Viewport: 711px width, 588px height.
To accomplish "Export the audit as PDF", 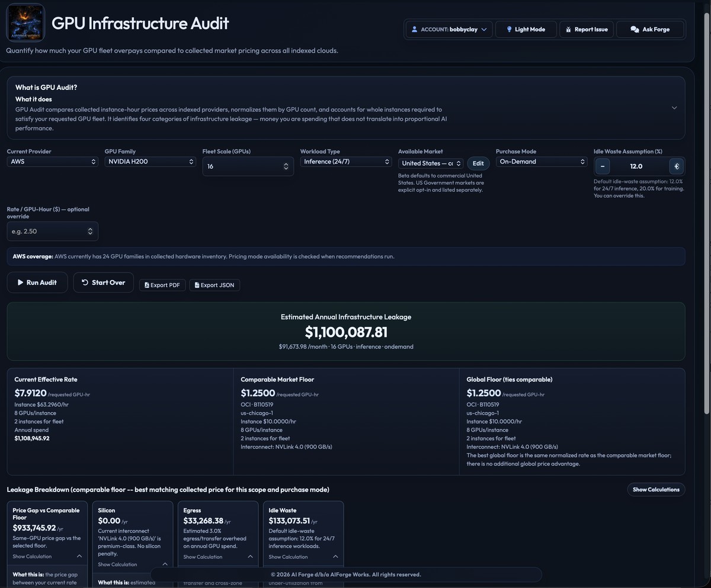I will 162,285.
